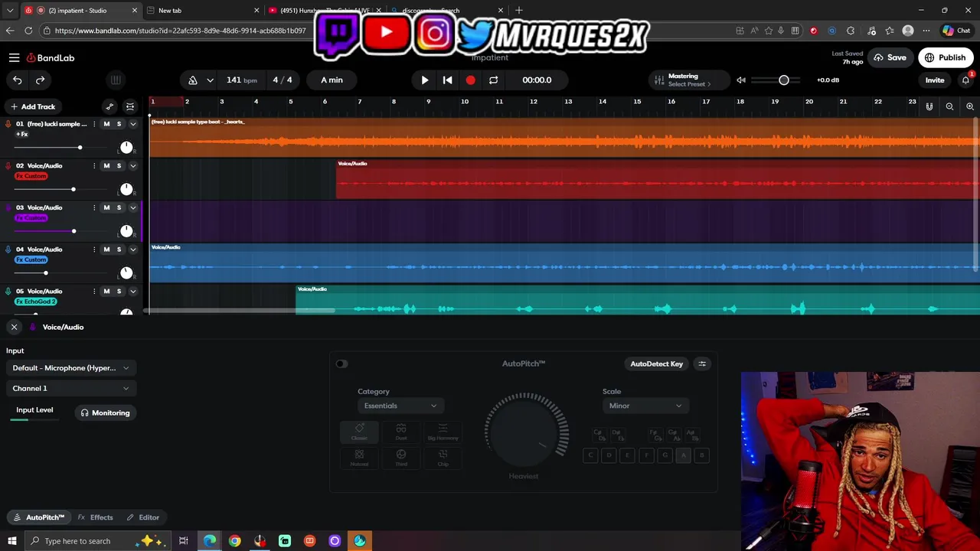Mute track 01 lucki sample
The width and height of the screenshot is (980, 551).
[106, 124]
